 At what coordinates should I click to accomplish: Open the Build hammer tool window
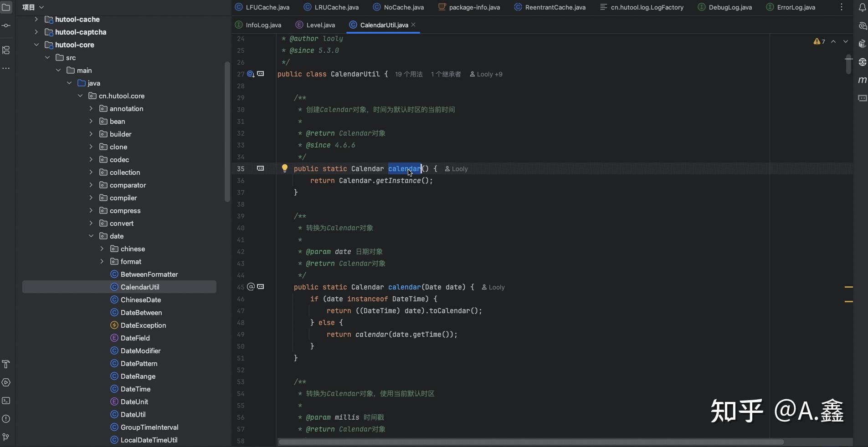(x=6, y=364)
